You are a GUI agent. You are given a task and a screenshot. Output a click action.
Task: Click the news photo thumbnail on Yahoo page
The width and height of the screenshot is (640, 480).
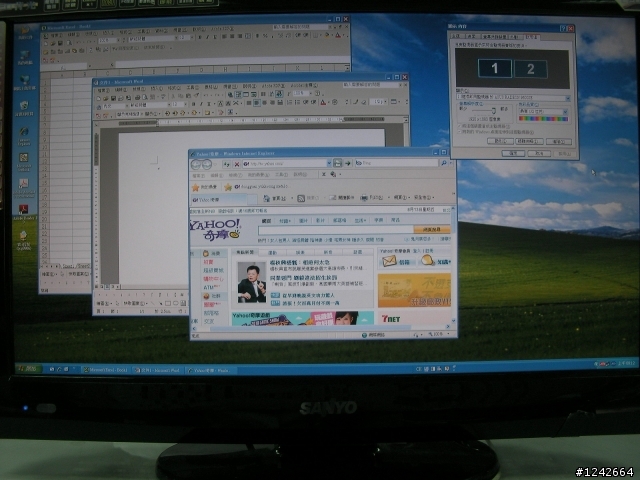point(251,282)
